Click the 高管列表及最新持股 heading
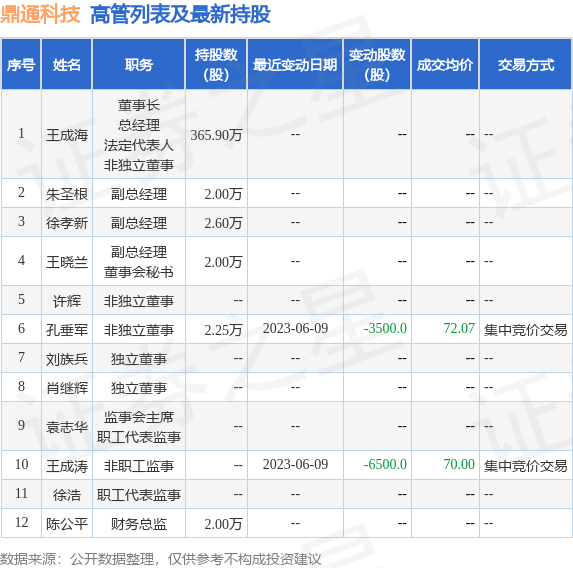 pos(180,14)
